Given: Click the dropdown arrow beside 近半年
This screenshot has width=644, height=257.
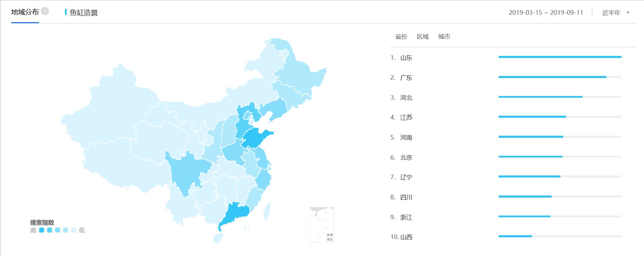Looking at the screenshot, I should tap(628, 13).
